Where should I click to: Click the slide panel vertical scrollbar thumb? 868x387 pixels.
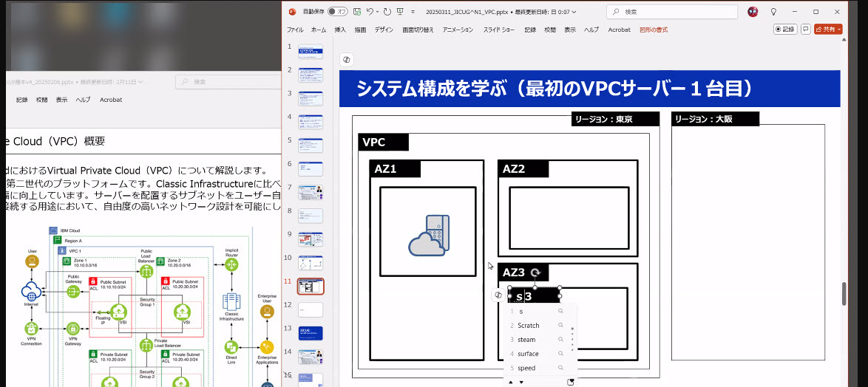pyautogui.click(x=844, y=293)
